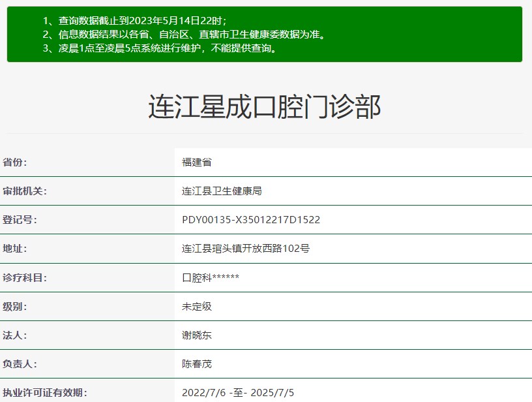Select the value 福建省
Image resolution: width=532 pixels, height=402 pixels.
[197, 162]
